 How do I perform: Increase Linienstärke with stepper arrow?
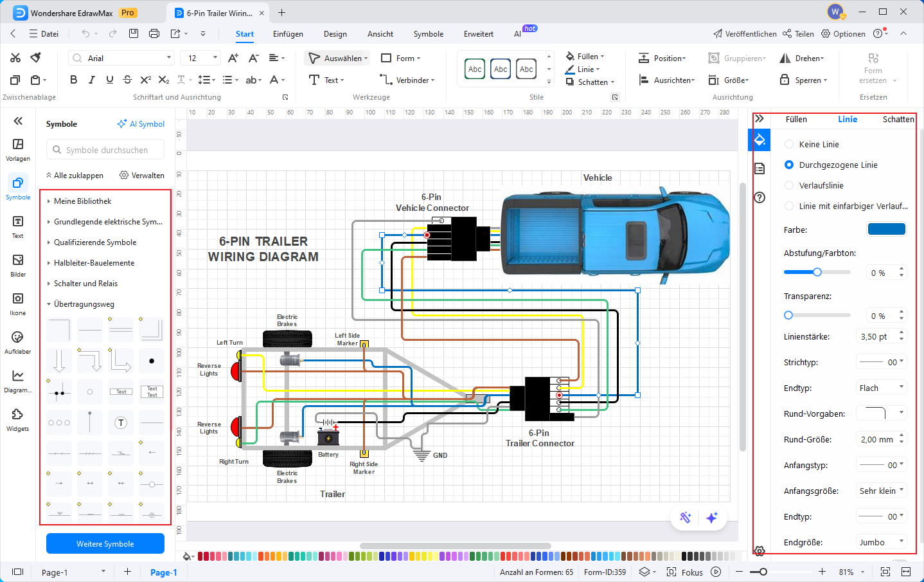tap(902, 333)
